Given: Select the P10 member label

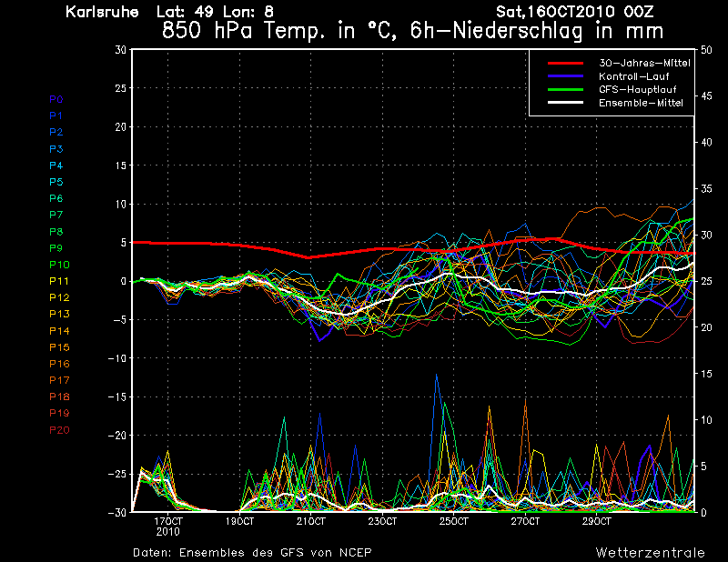Looking at the screenshot, I should coord(59,265).
